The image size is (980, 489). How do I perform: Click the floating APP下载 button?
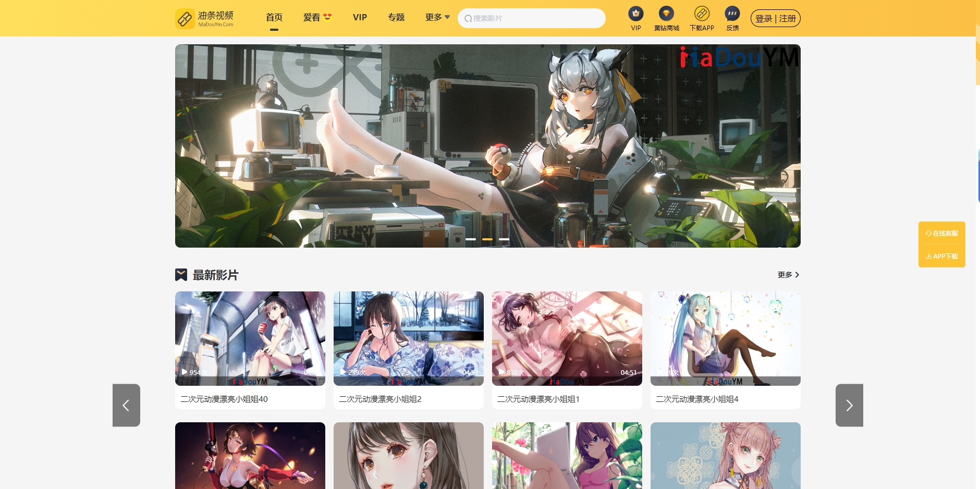click(942, 256)
